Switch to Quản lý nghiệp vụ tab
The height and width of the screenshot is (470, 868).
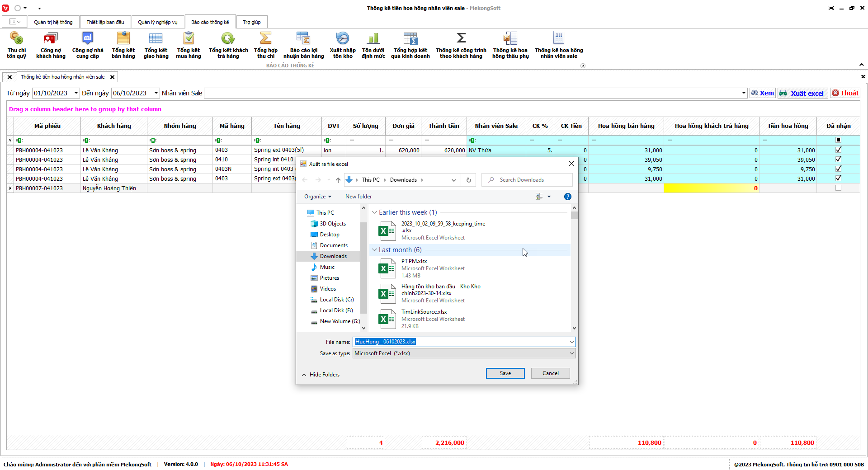(158, 22)
